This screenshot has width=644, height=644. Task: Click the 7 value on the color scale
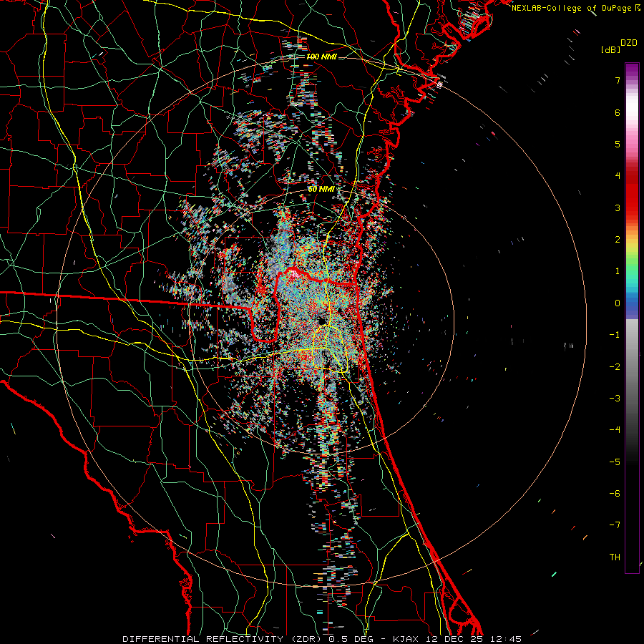[x=618, y=80]
